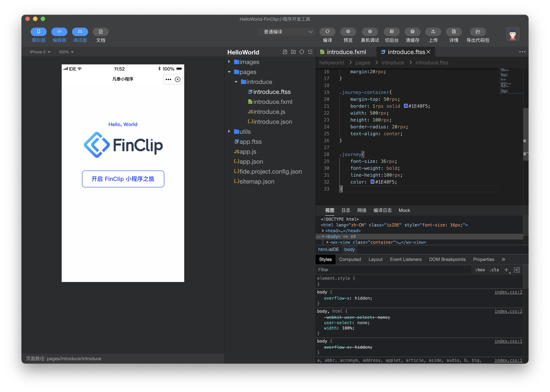Open the index.css:2 link beside body overflow-x rule

[x=508, y=292]
